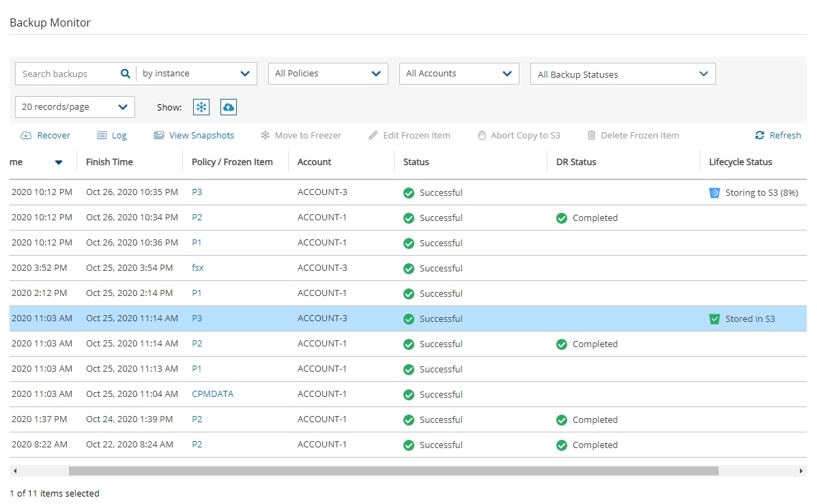Sort by the Finish Time column header

click(109, 162)
